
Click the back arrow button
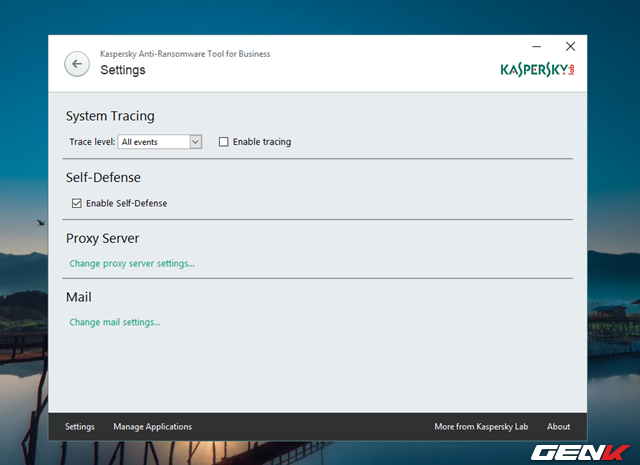tap(77, 63)
